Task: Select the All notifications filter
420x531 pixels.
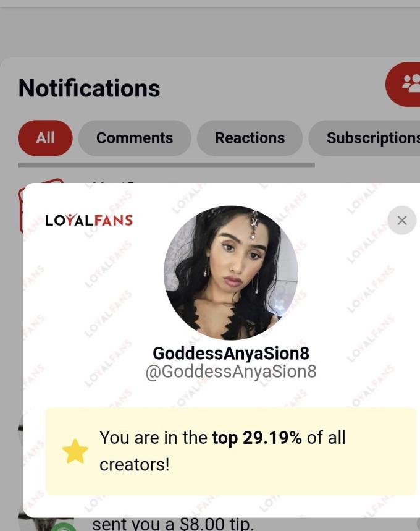Action: pyautogui.click(x=45, y=138)
